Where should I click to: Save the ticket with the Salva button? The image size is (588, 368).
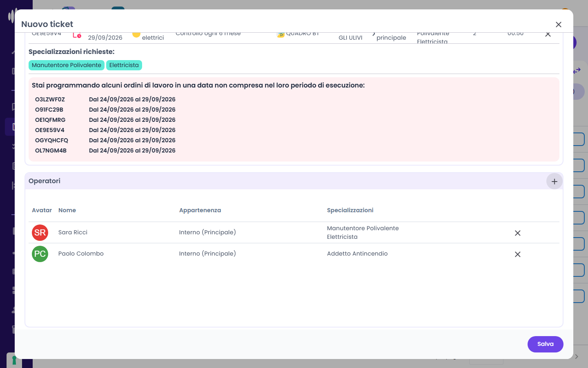pyautogui.click(x=545, y=344)
